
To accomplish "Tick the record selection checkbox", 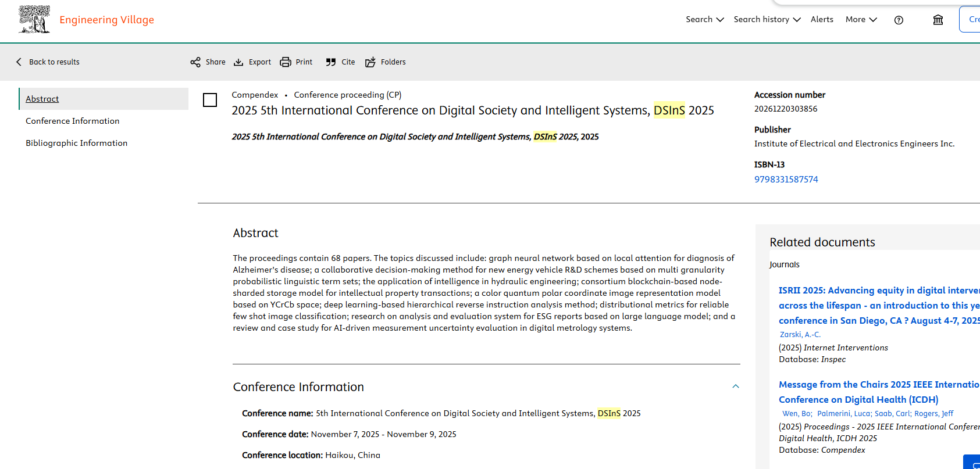I will pos(210,100).
